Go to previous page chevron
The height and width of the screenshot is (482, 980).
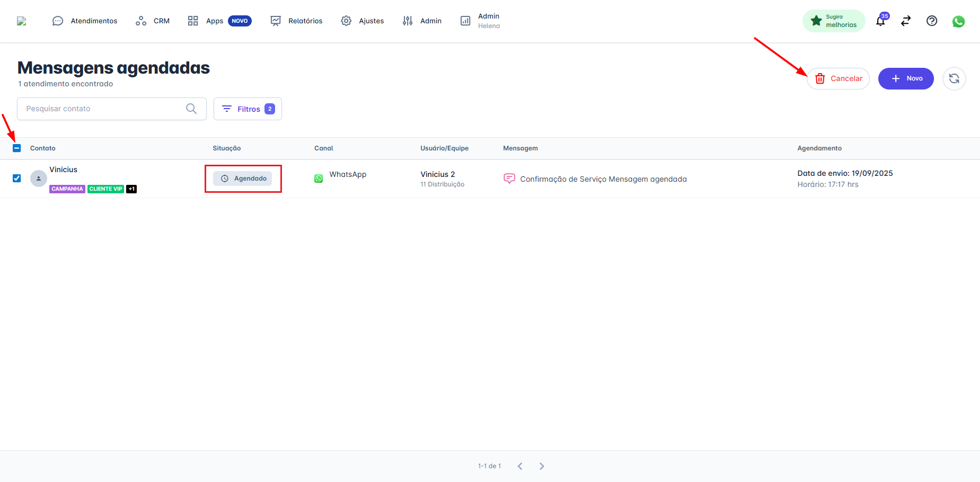(520, 466)
